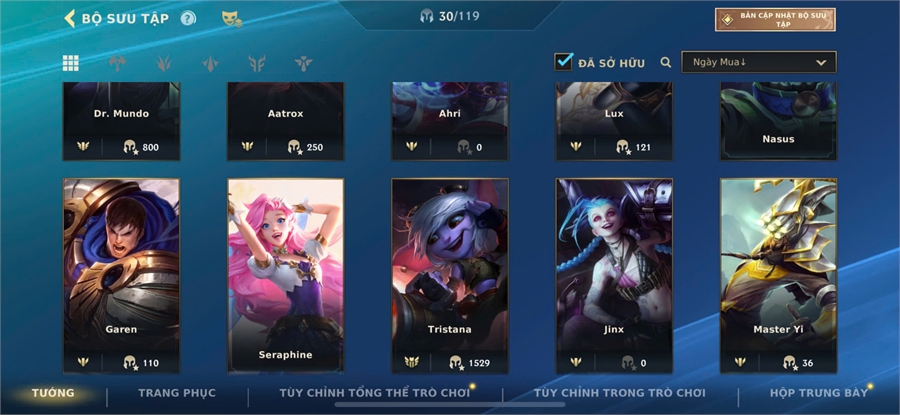
Task: Select the Tướng tab
Action: pos(53,393)
